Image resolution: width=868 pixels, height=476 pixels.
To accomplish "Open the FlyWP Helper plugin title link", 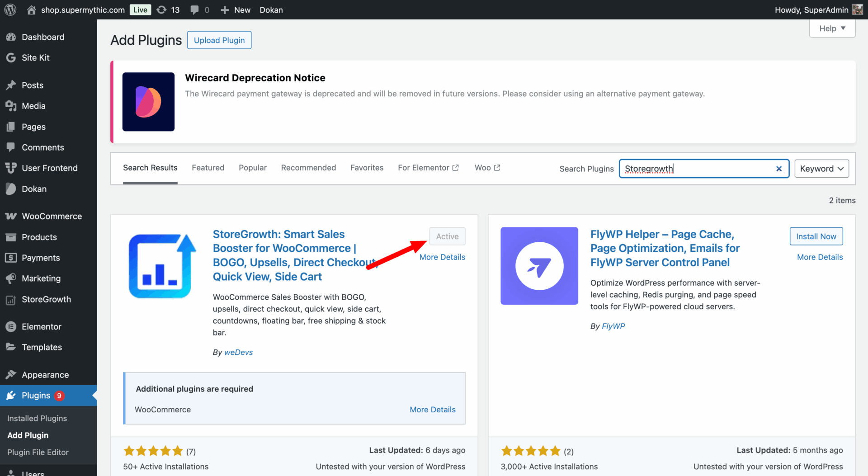I will 665,248.
